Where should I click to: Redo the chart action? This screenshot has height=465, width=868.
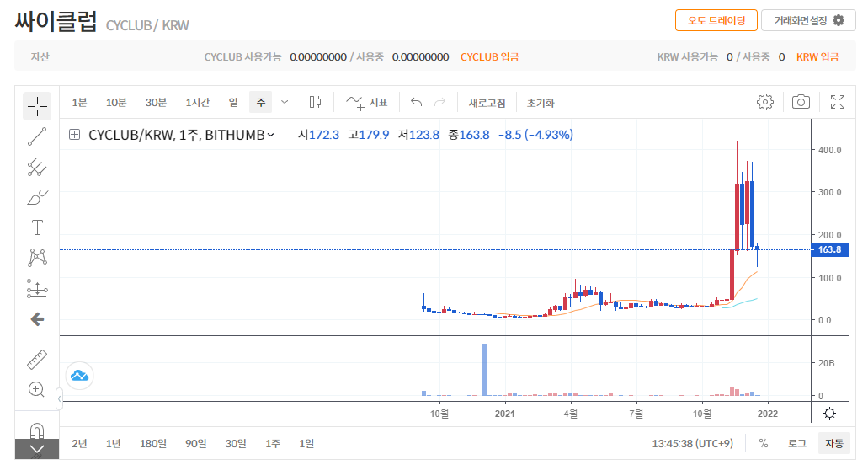click(439, 103)
